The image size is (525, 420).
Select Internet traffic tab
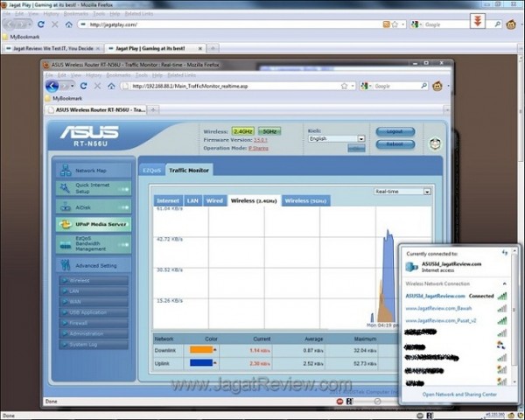point(168,200)
